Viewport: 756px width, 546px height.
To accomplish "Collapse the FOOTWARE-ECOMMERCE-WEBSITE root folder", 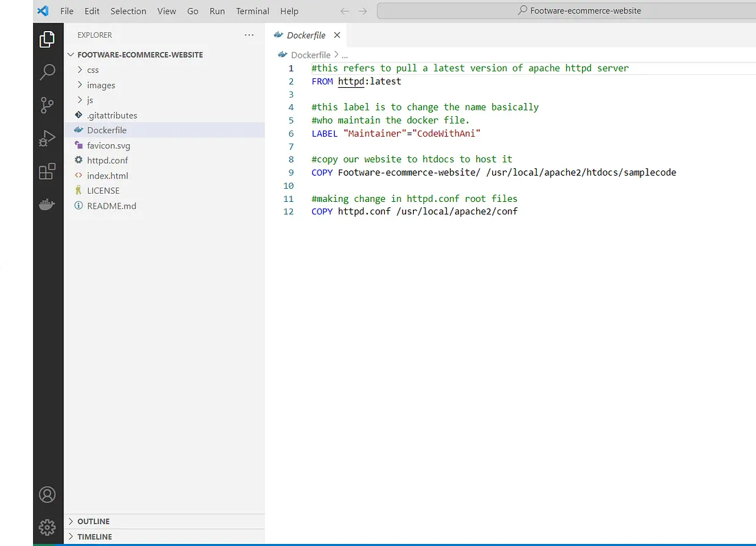I will click(71, 54).
